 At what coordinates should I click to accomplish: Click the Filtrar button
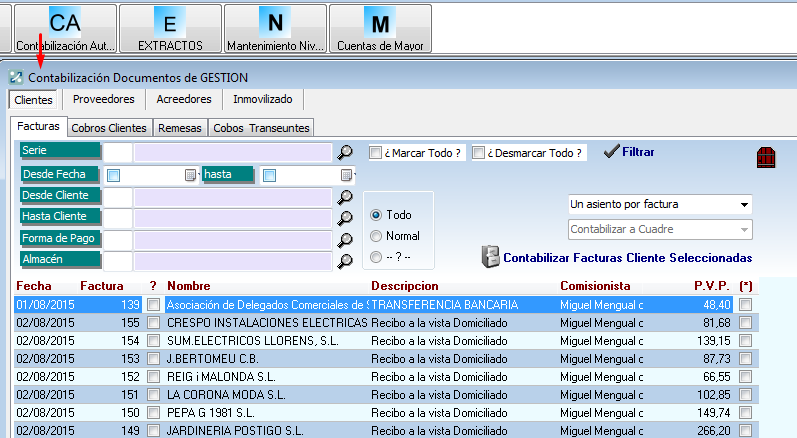tap(629, 152)
